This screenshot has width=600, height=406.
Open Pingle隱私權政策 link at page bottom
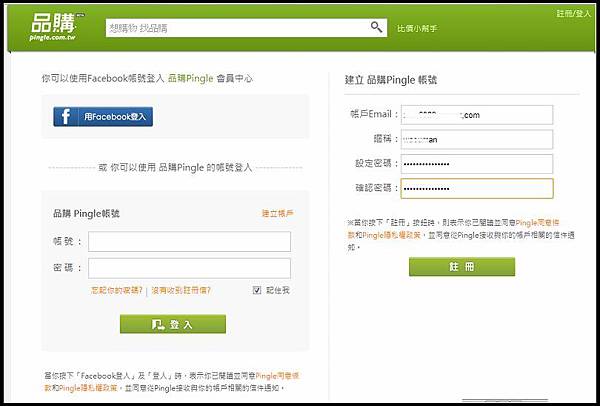click(88, 388)
